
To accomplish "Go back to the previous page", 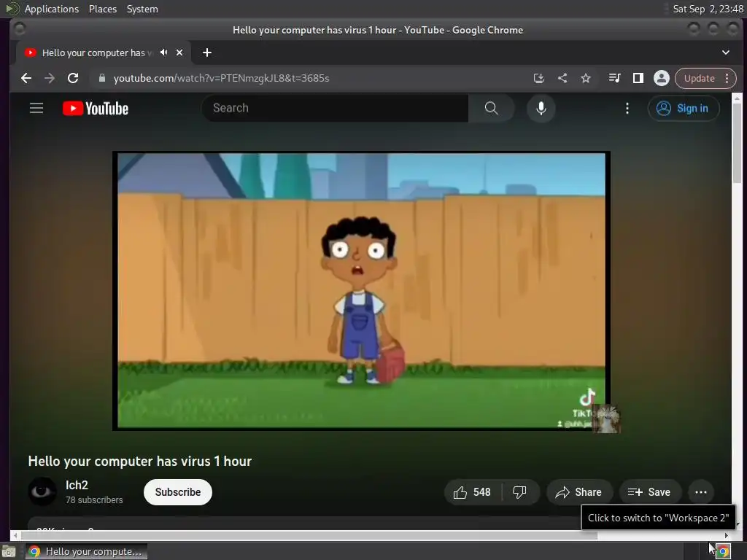I will tap(26, 78).
